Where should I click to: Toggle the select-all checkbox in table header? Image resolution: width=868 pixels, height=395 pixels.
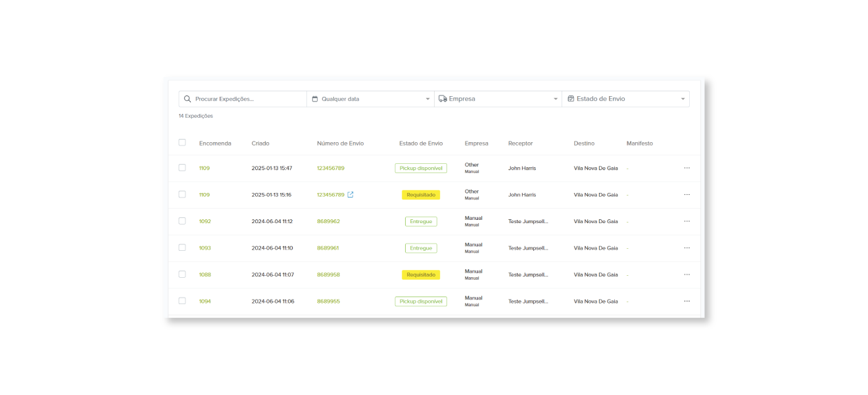point(182,143)
